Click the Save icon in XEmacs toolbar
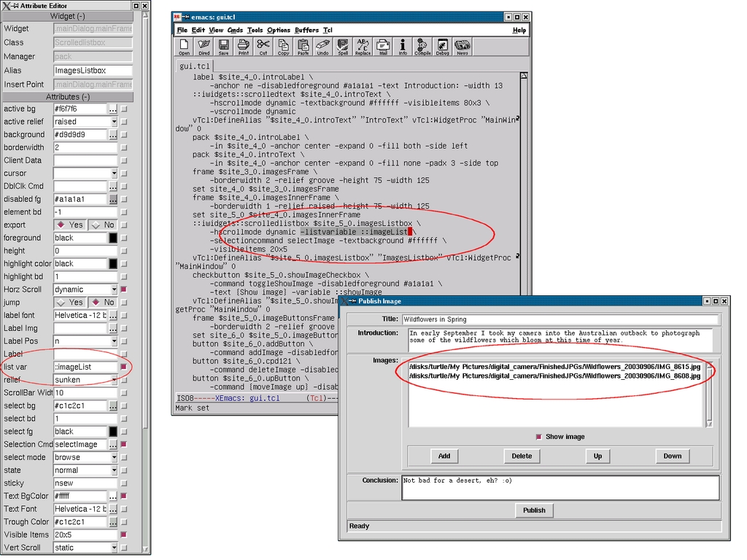 click(223, 47)
